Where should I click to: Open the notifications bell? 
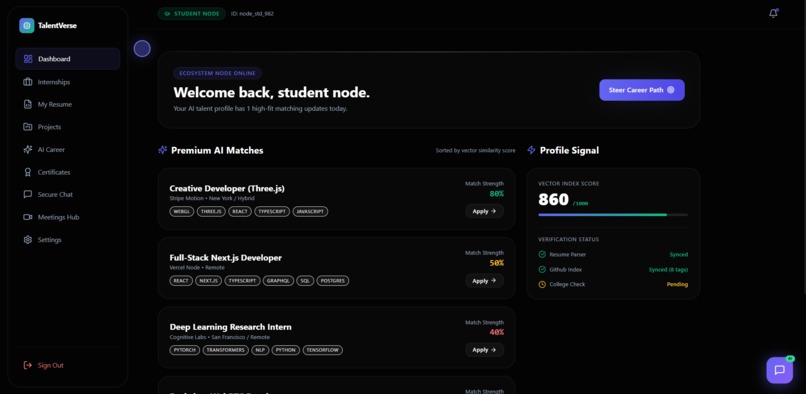773,13
